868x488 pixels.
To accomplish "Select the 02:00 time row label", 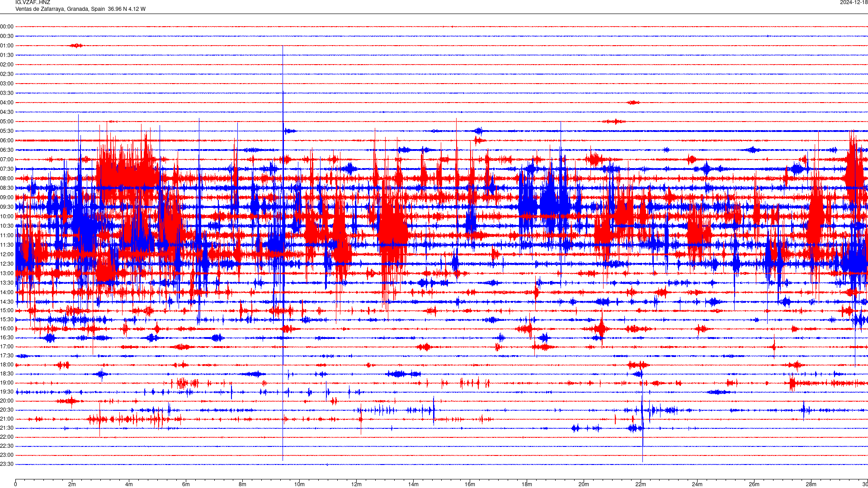I will (7, 65).
